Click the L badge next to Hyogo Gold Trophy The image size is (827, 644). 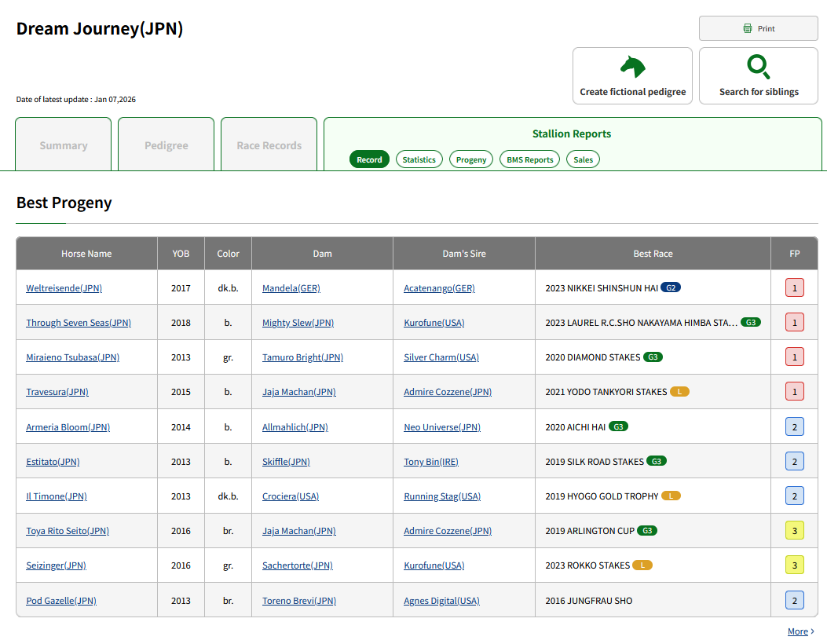pyautogui.click(x=671, y=496)
